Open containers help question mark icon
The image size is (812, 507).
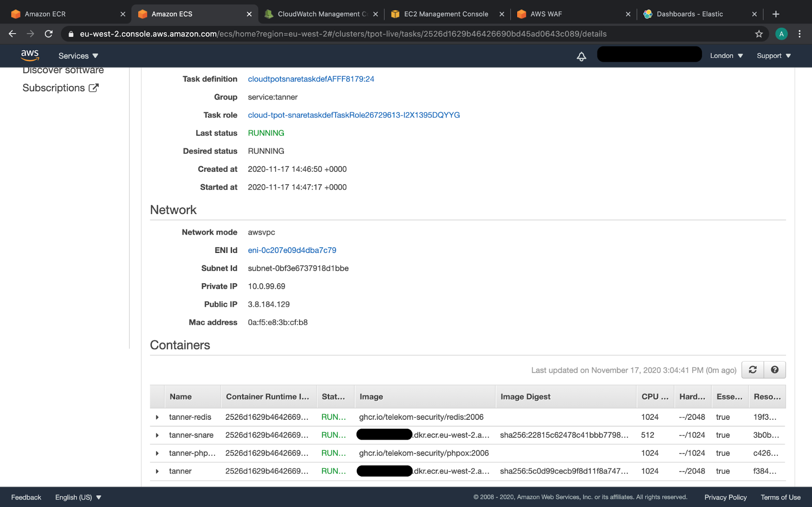(x=775, y=370)
